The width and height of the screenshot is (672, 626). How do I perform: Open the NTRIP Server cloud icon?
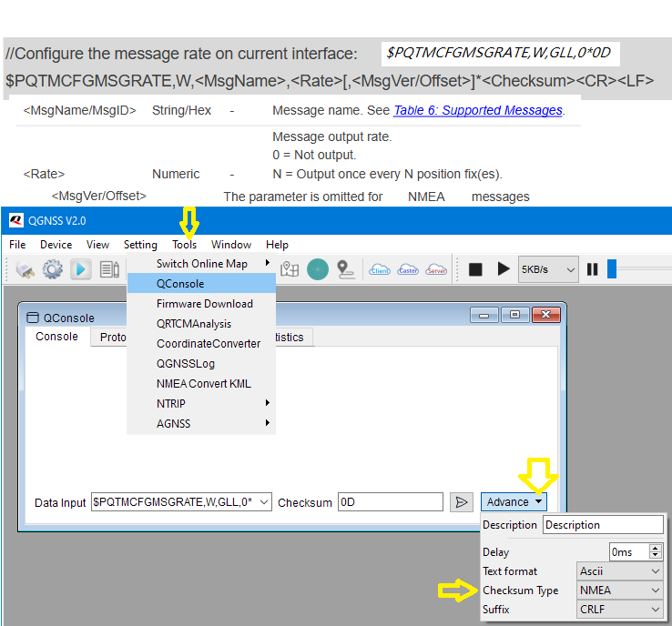(x=436, y=269)
